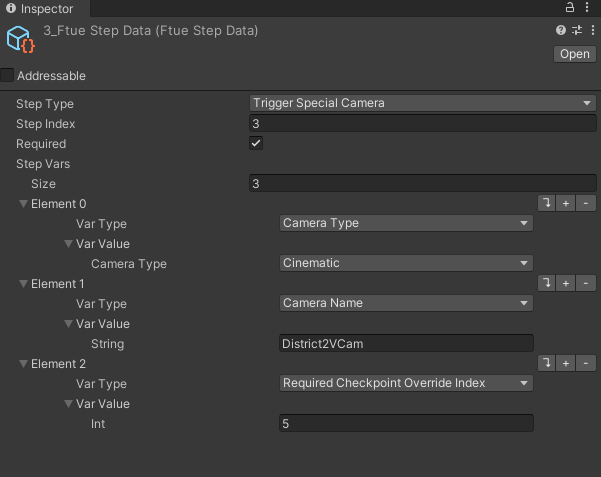Collapse Element 0 foldout
The height and width of the screenshot is (477, 601).
click(23, 204)
